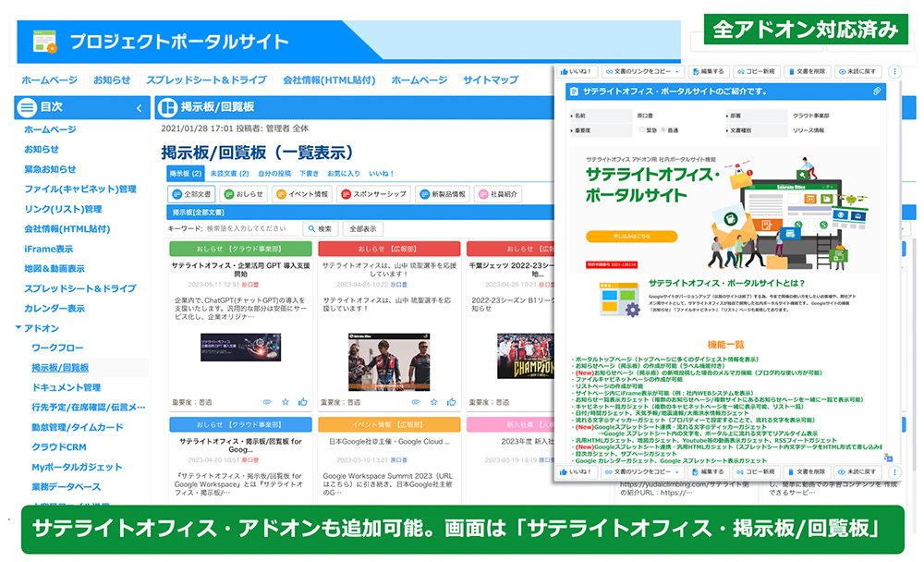
Task: Open カレンダー表示 in the sidebar
Action: (x=55, y=309)
